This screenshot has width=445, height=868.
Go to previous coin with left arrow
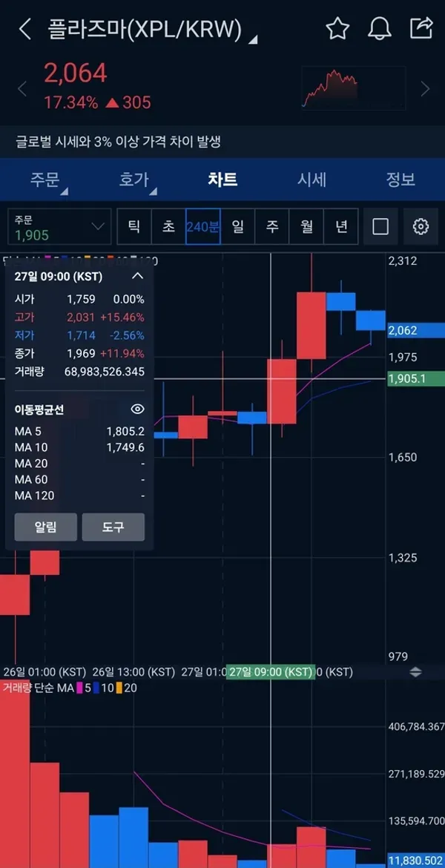pyautogui.click(x=22, y=88)
